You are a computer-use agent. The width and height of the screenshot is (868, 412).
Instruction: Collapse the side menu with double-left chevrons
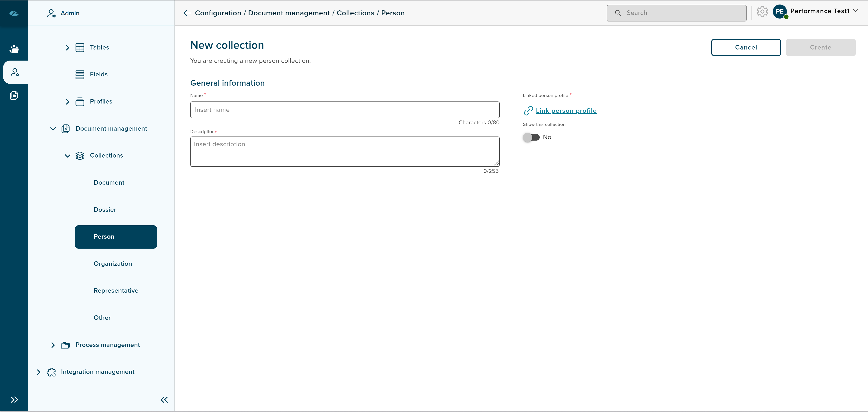(164, 400)
